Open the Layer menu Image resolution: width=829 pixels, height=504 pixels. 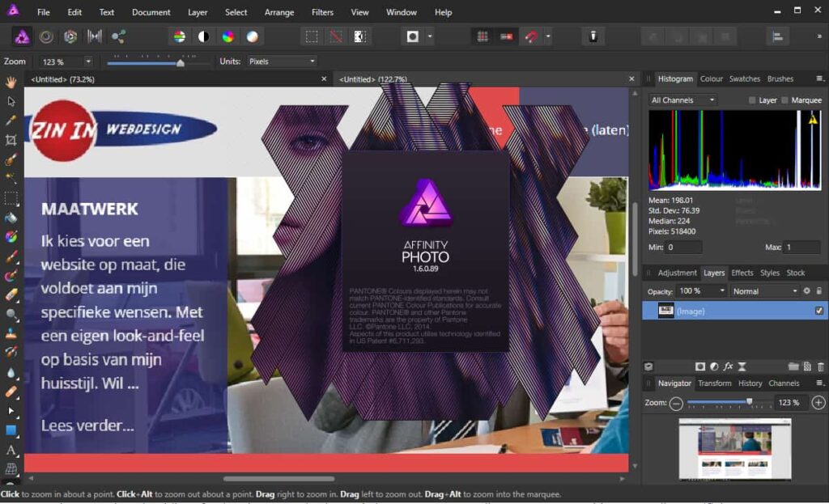point(198,12)
